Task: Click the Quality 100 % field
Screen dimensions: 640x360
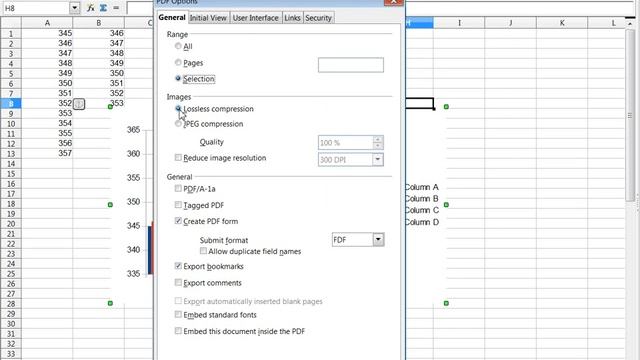Action: (345, 143)
